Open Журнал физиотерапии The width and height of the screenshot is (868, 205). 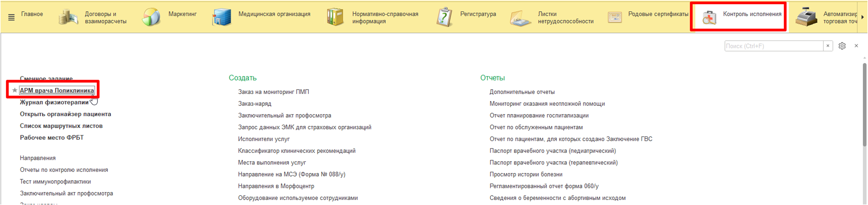(54, 102)
